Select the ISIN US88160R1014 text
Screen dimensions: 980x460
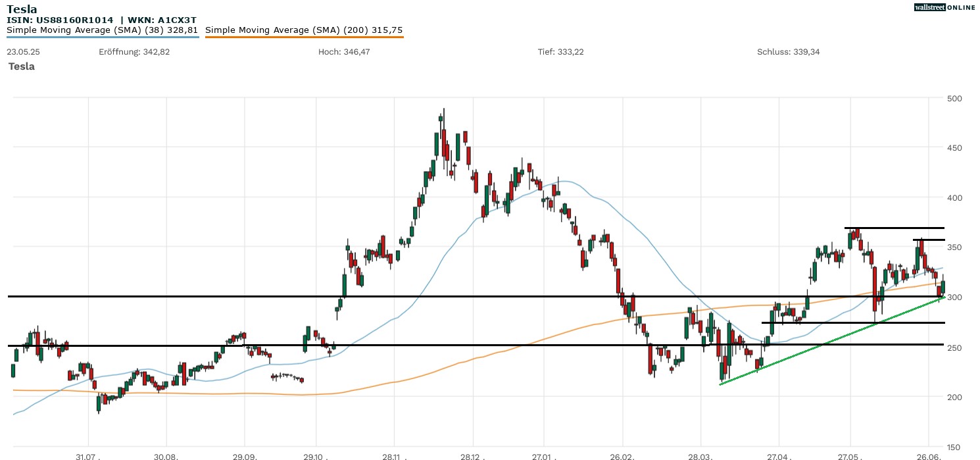(x=60, y=20)
